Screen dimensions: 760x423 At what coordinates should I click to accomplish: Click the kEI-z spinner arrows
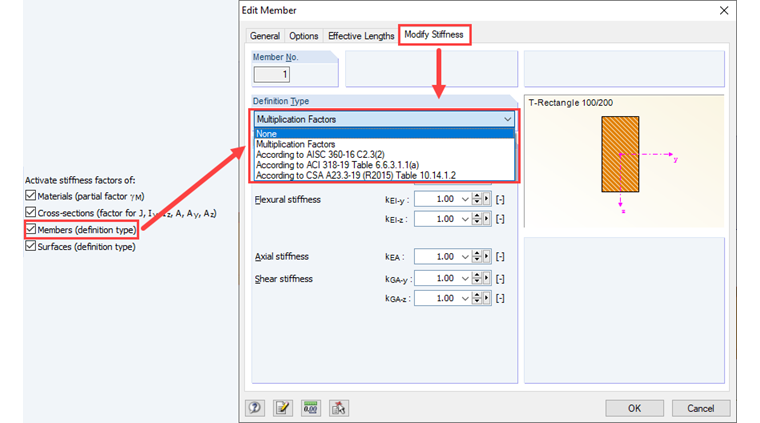[476, 219]
